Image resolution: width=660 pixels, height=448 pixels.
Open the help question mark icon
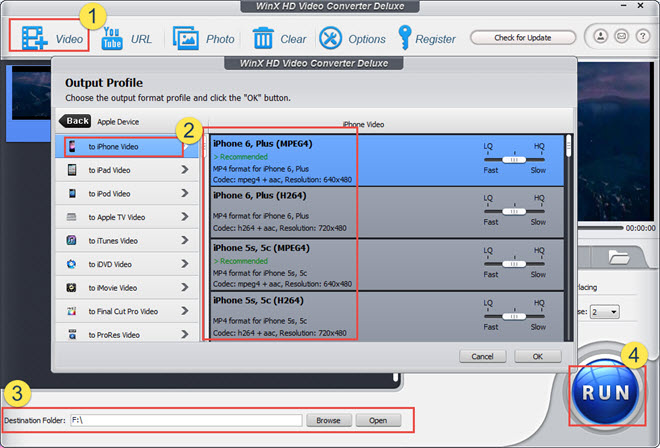(x=643, y=36)
